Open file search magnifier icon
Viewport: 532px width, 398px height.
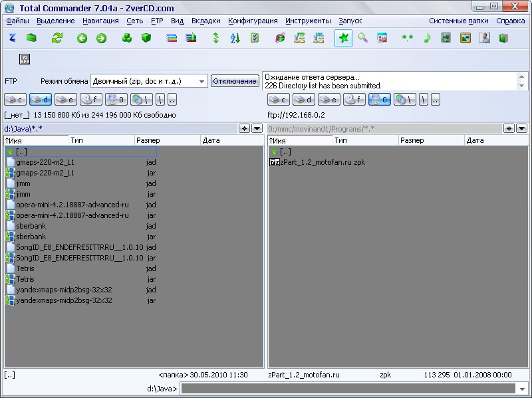click(362, 38)
